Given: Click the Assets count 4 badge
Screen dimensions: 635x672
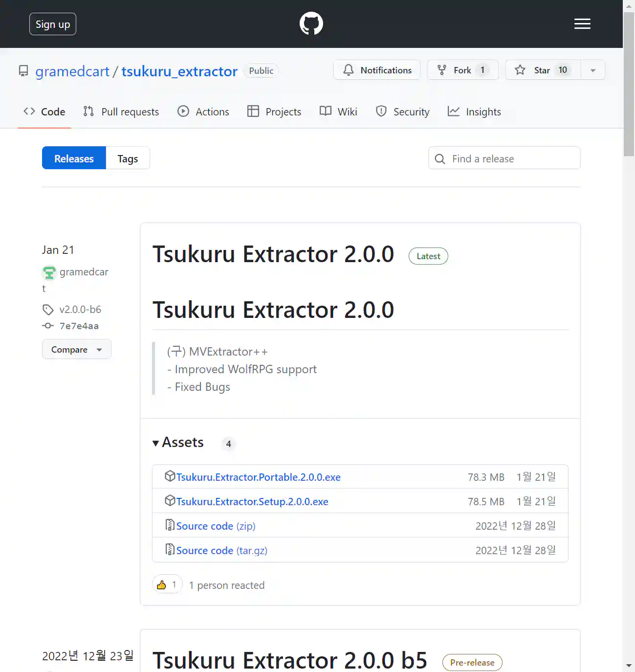Looking at the screenshot, I should click(x=228, y=444).
